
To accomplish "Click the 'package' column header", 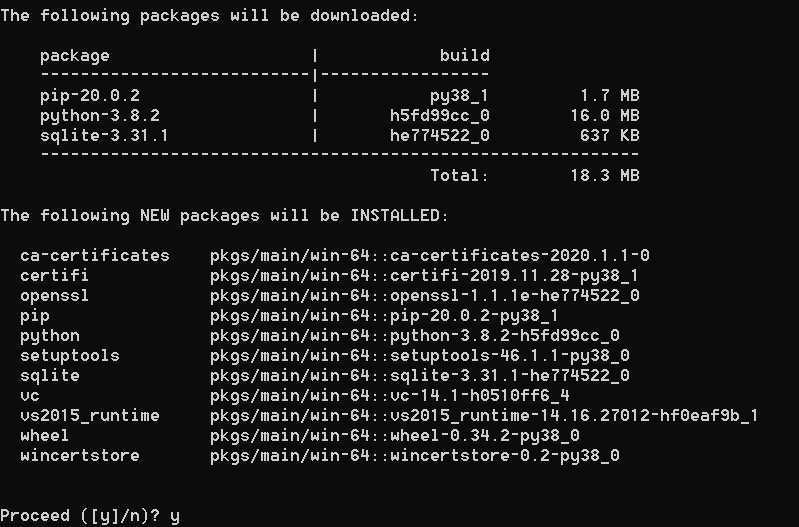I will pos(75,56).
